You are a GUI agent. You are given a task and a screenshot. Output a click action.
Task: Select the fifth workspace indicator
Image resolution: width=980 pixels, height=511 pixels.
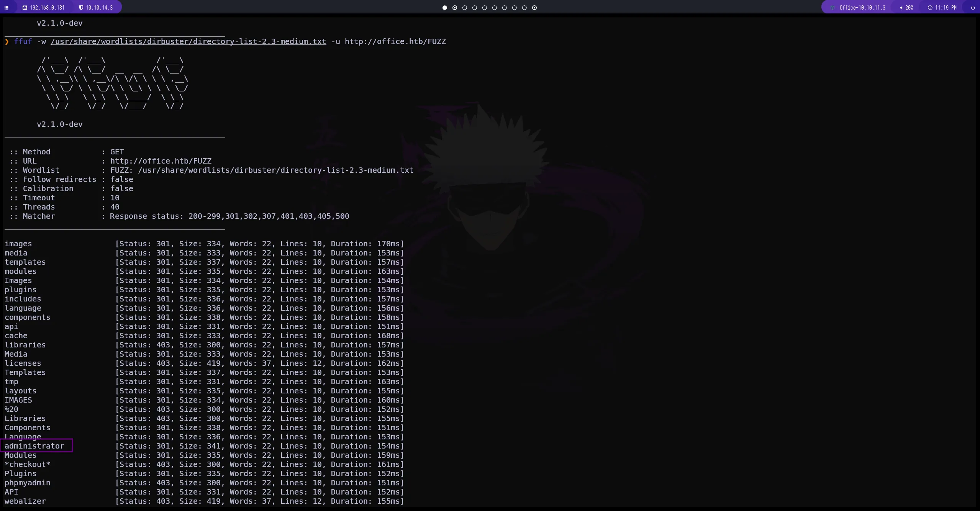tap(485, 8)
